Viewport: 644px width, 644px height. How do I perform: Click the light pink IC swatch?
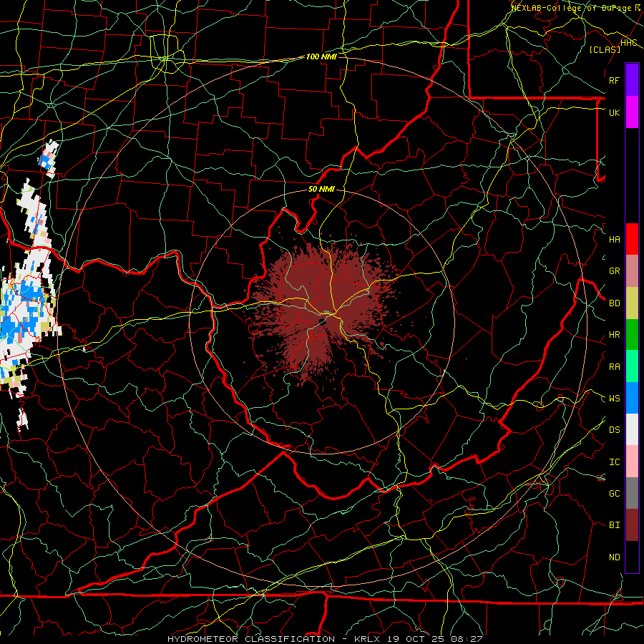pos(632,462)
